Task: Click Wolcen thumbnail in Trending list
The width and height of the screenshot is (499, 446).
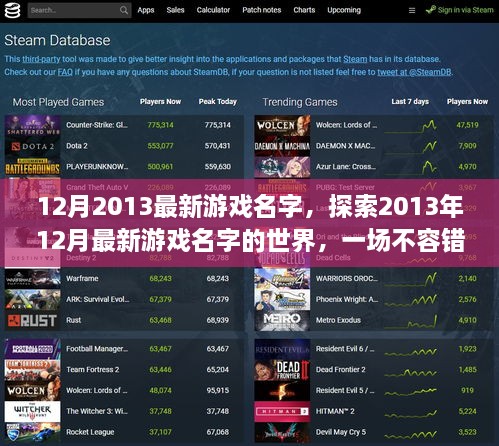Action: pos(282,125)
